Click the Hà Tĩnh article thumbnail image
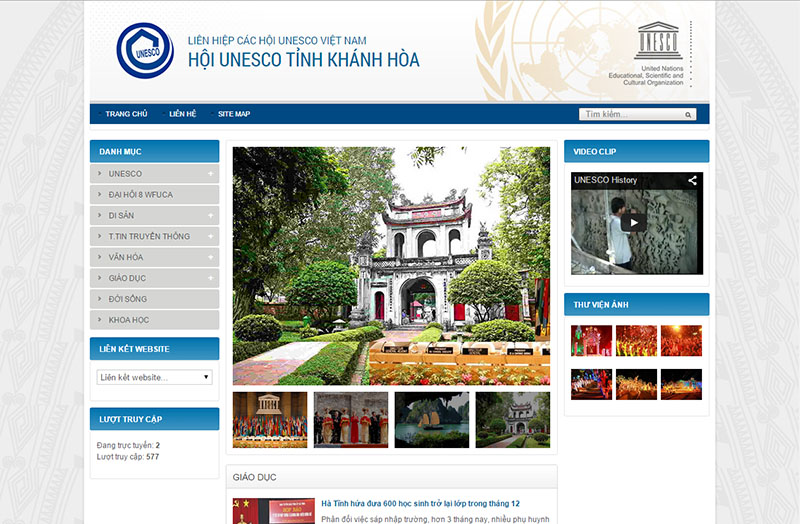Screen dimensions: 800x524 (273, 511)
